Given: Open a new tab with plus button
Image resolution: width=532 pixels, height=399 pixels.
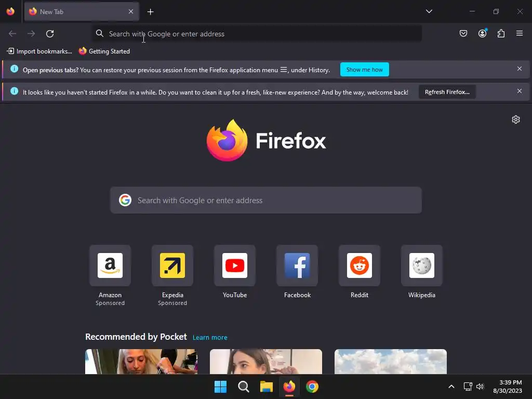Looking at the screenshot, I should point(150,12).
